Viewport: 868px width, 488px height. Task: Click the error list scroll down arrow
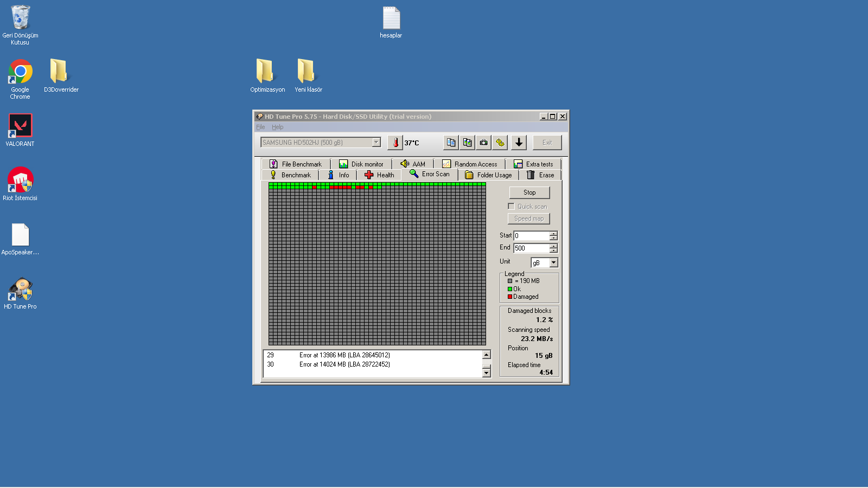(x=486, y=373)
